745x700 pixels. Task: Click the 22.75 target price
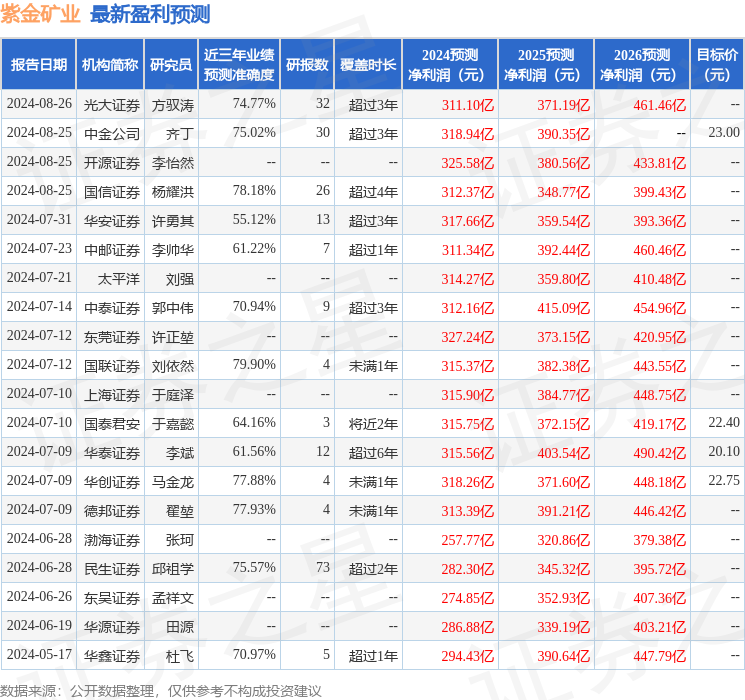pos(724,480)
